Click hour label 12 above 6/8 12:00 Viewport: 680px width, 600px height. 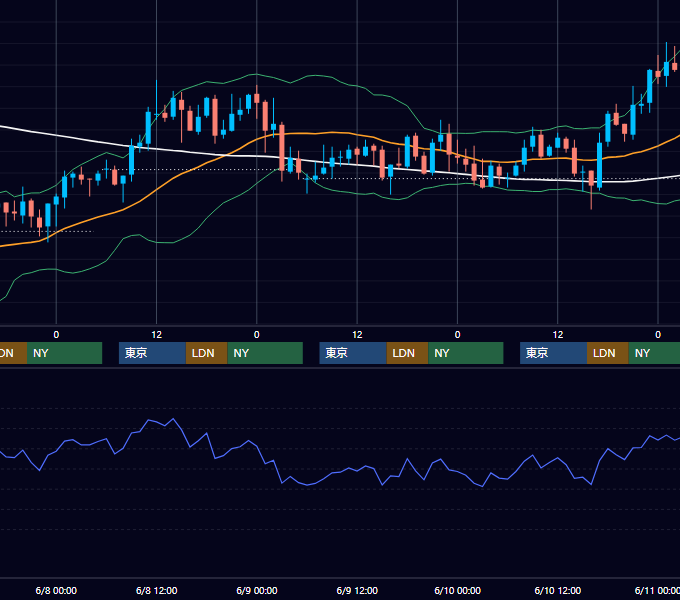pyautogui.click(x=157, y=335)
